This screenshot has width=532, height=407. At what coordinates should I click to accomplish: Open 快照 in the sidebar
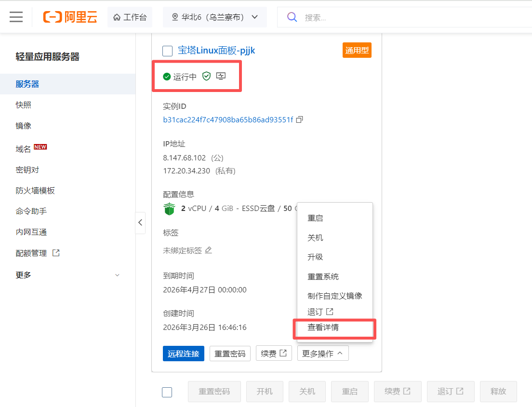pyautogui.click(x=24, y=105)
